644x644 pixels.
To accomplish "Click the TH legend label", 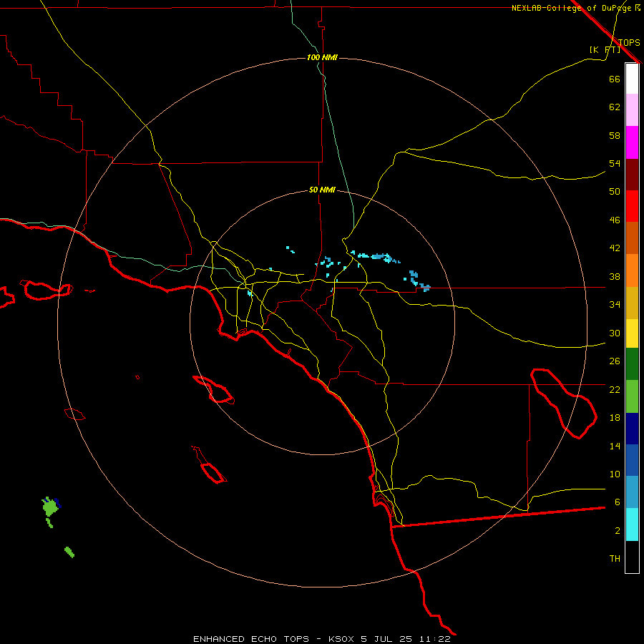I will (x=615, y=559).
